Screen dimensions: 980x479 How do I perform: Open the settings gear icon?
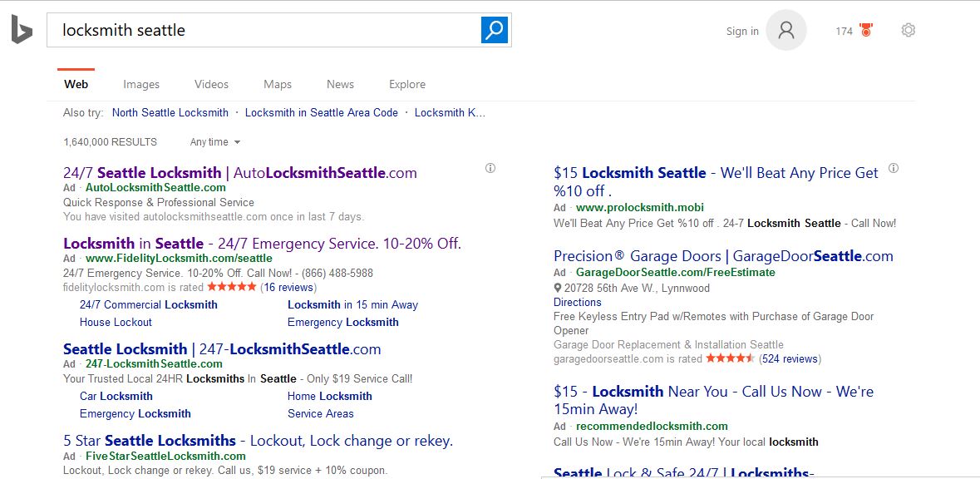[x=909, y=30]
